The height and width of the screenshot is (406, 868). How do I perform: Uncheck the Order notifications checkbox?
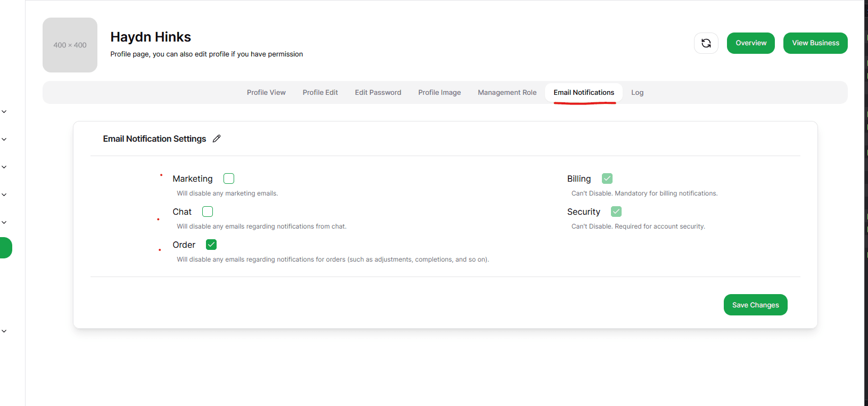pyautogui.click(x=211, y=245)
